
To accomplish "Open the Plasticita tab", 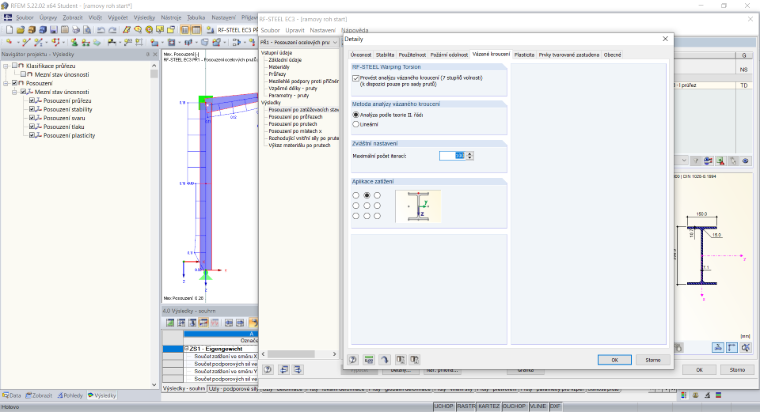I will pos(524,55).
